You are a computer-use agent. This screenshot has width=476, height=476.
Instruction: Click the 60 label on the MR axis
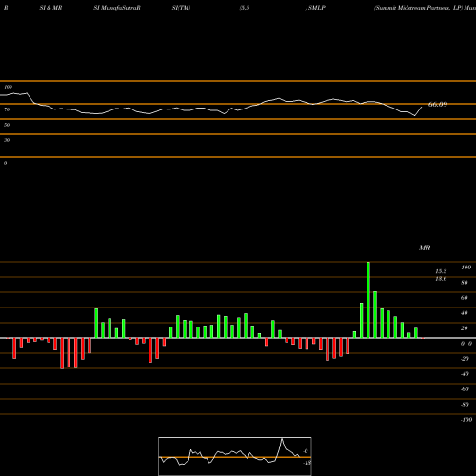tap(465, 298)
